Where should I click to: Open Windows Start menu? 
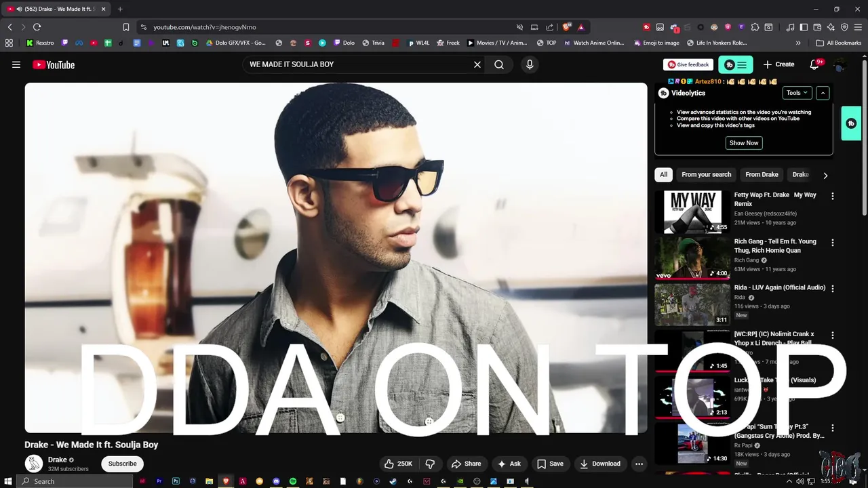[x=8, y=481]
